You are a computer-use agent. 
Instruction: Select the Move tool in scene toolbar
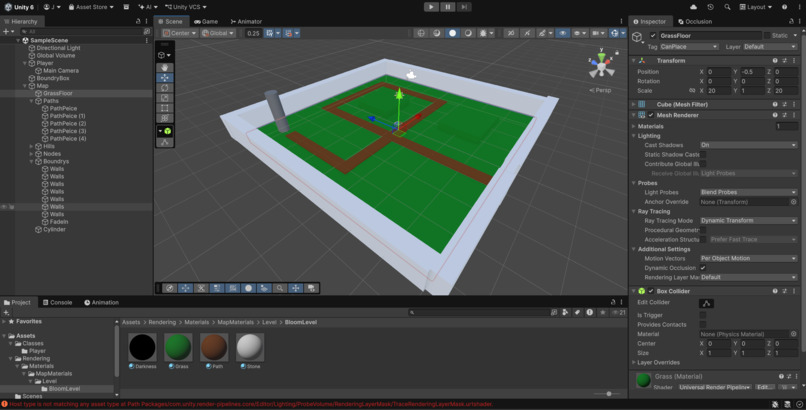(x=164, y=78)
